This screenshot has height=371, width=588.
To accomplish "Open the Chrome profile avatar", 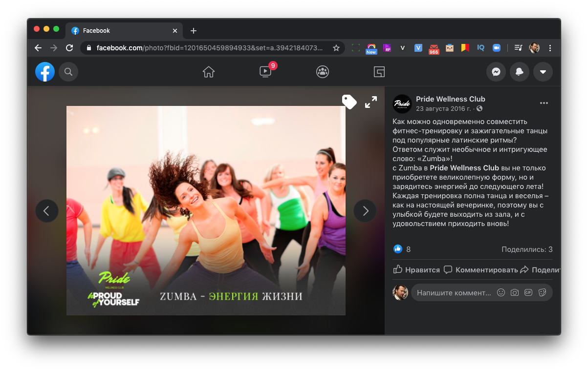I will point(534,48).
